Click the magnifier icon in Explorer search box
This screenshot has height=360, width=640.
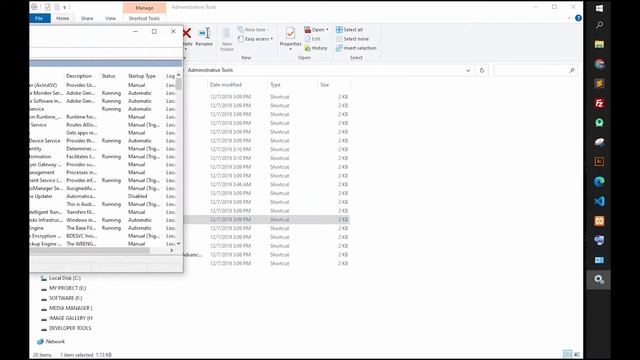[571, 70]
